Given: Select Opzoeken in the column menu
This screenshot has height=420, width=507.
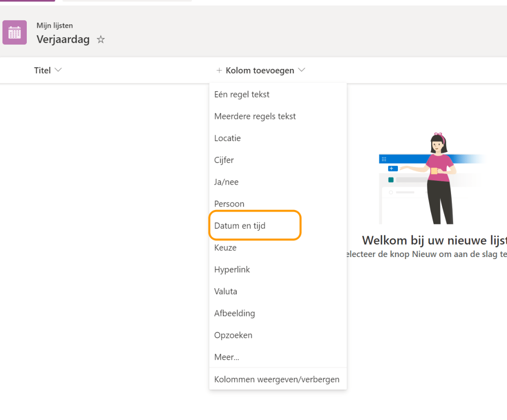Looking at the screenshot, I should (233, 335).
